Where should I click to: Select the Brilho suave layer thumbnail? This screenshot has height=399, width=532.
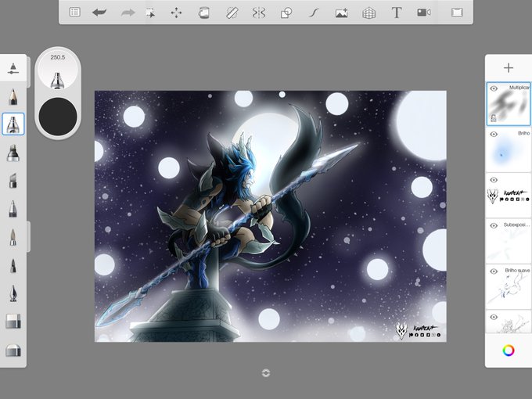tap(509, 286)
